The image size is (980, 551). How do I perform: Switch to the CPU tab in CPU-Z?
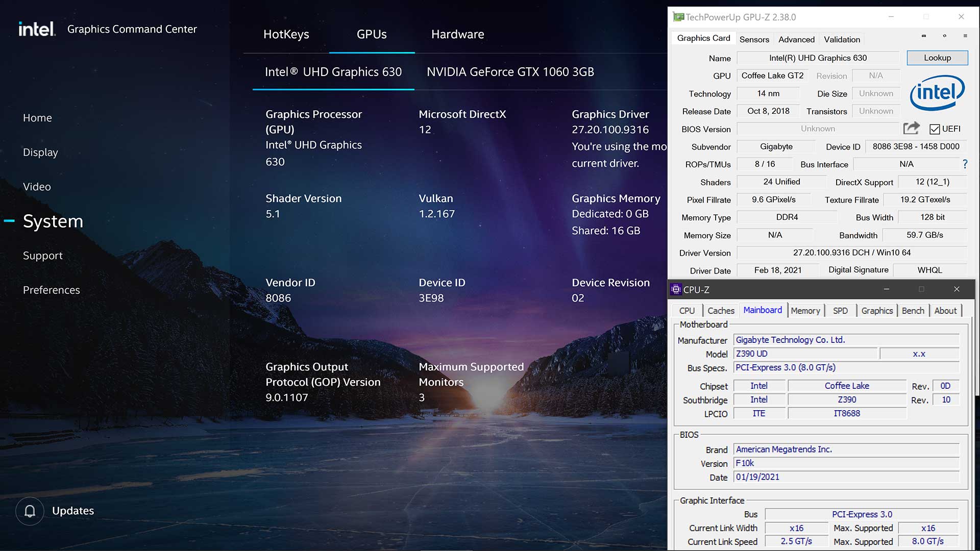pos(687,311)
